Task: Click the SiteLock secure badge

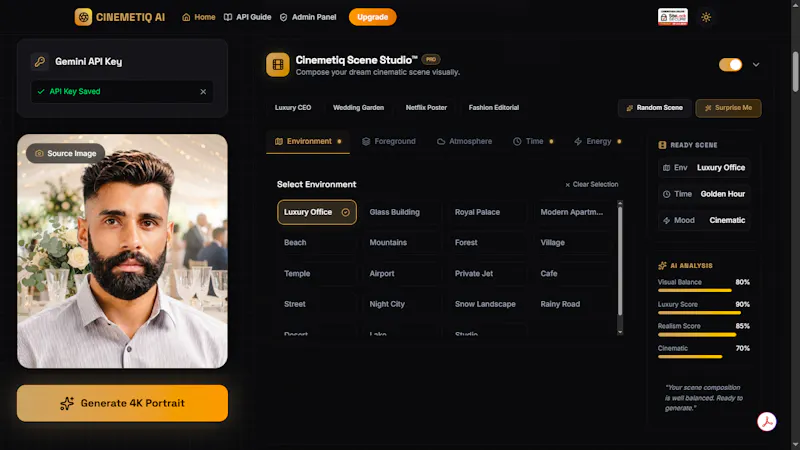Action: click(x=672, y=17)
